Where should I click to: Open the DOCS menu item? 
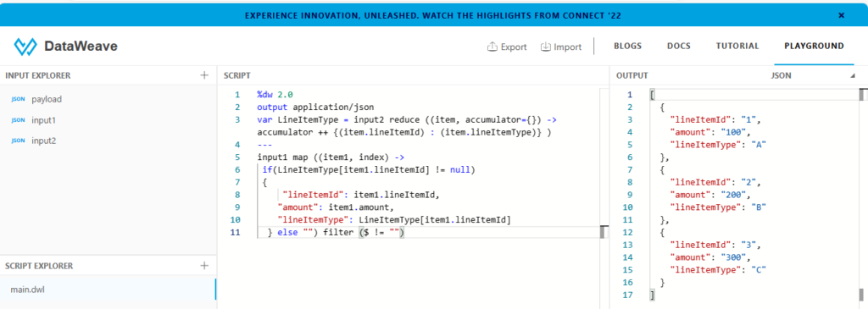[x=679, y=47]
